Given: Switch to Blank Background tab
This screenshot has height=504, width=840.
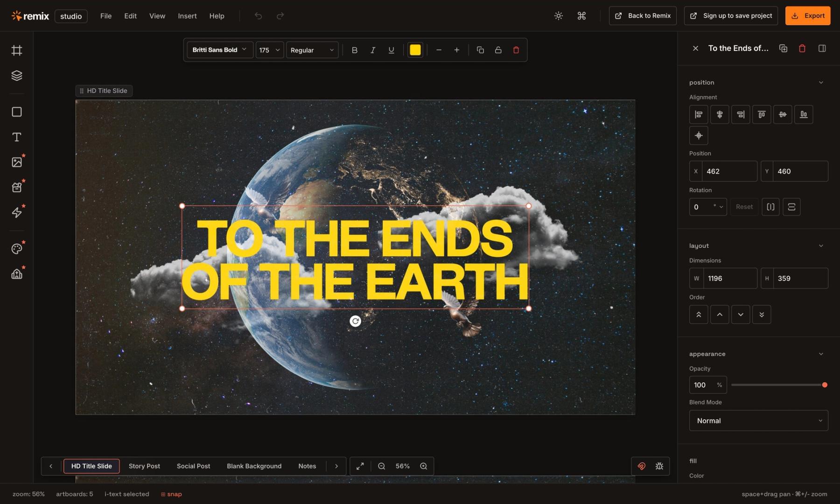Looking at the screenshot, I should 254,466.
